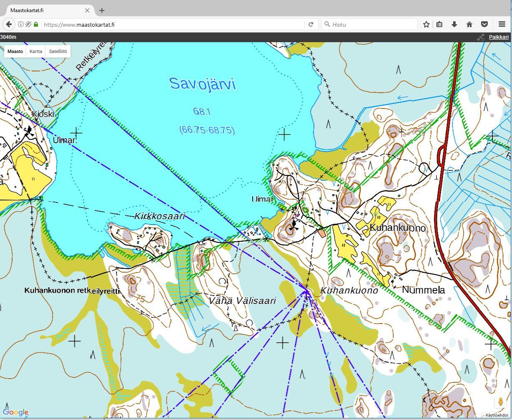Bookmark this page with the star icon

426,25
